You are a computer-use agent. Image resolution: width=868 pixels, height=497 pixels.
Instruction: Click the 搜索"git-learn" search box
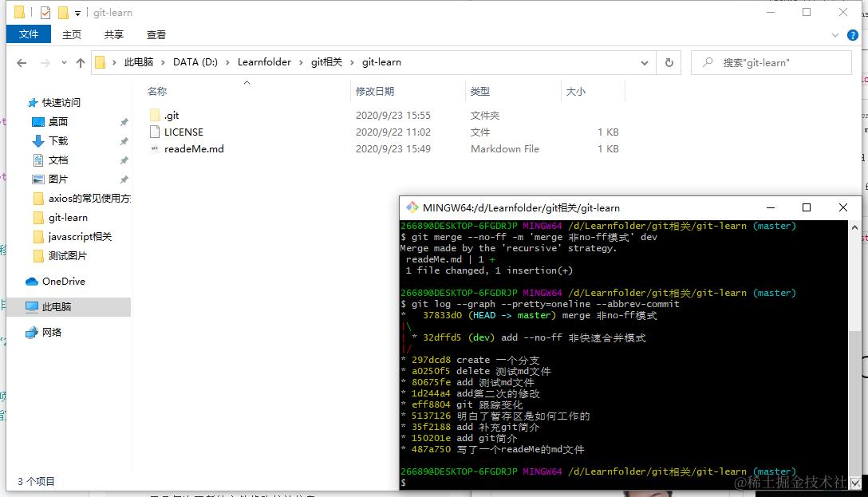tap(771, 62)
